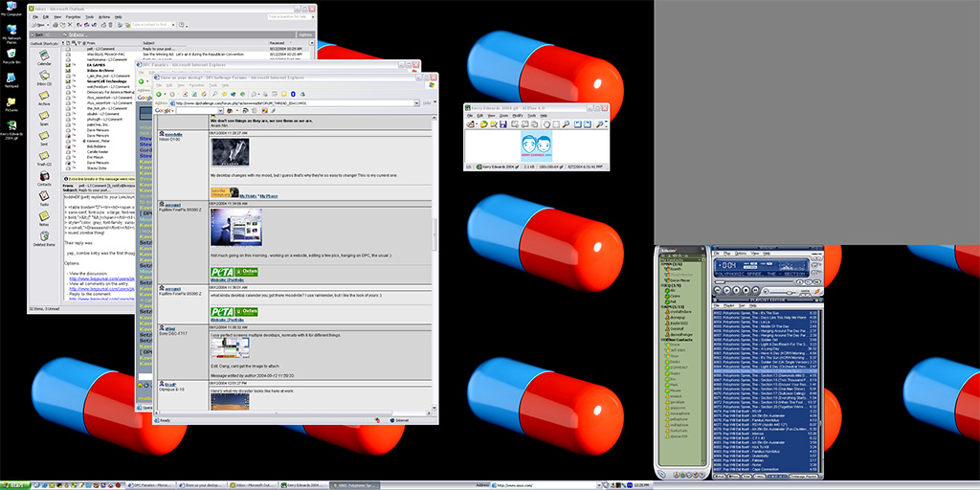Select Doron Meyer contact in Trillian
The height and width of the screenshot is (490, 980).
680,280
